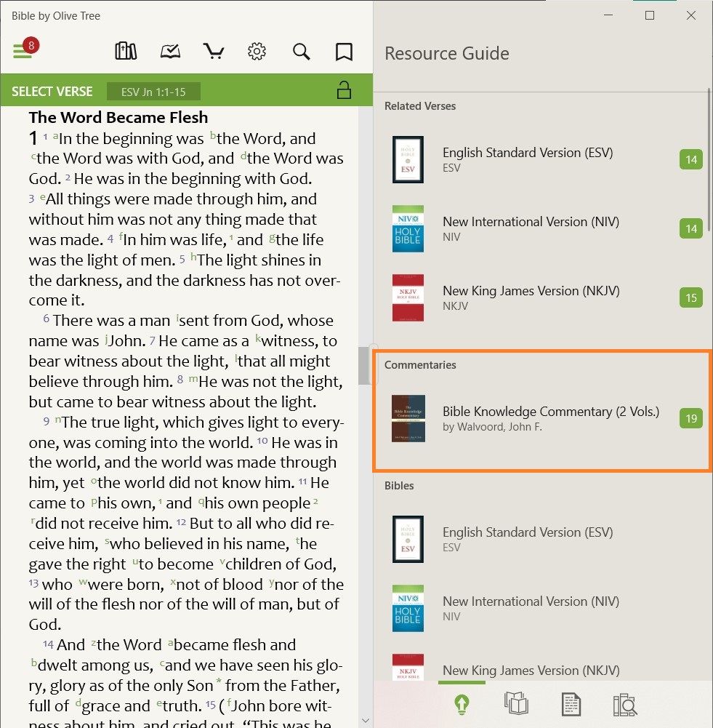The width and height of the screenshot is (713, 728).
Task: Open NIV under Related Verses
Action: (x=542, y=228)
